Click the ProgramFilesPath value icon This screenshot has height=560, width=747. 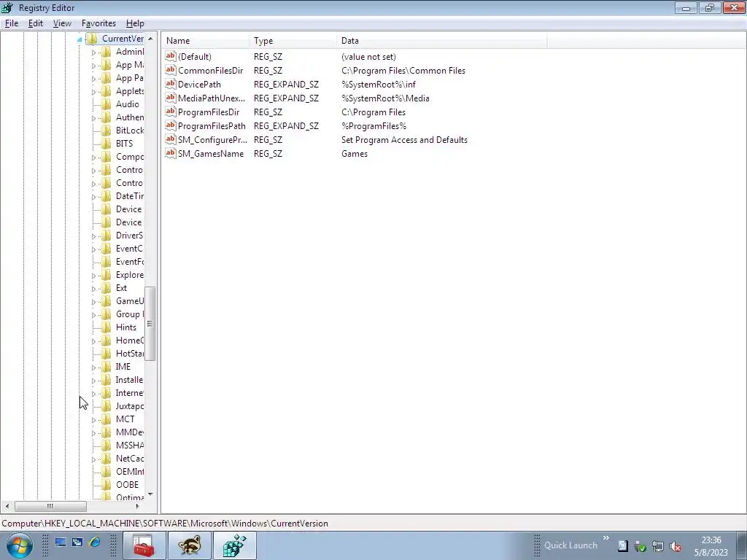[171, 125]
